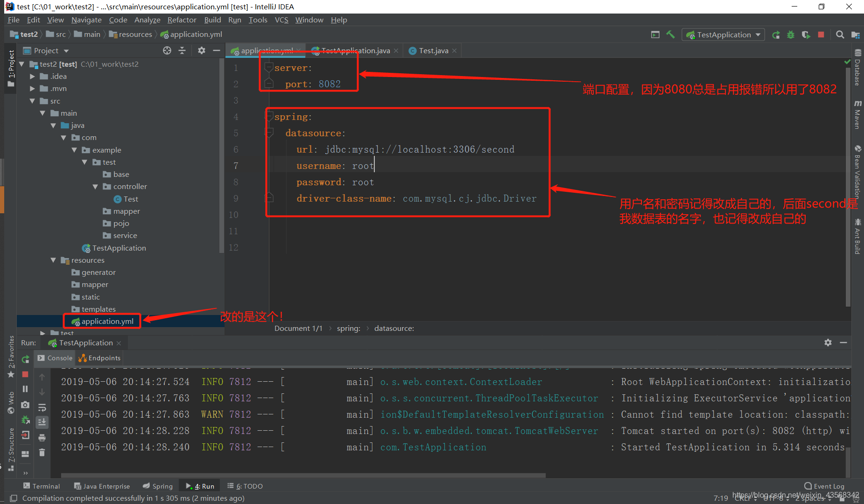Run with coverage icon in toolbar
This screenshot has width=864, height=504.
(x=806, y=35)
